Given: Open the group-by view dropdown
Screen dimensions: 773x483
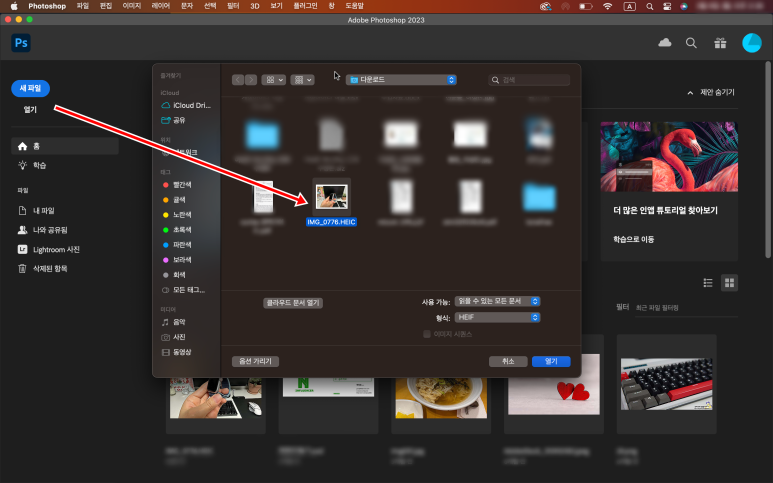Looking at the screenshot, I should 302,80.
